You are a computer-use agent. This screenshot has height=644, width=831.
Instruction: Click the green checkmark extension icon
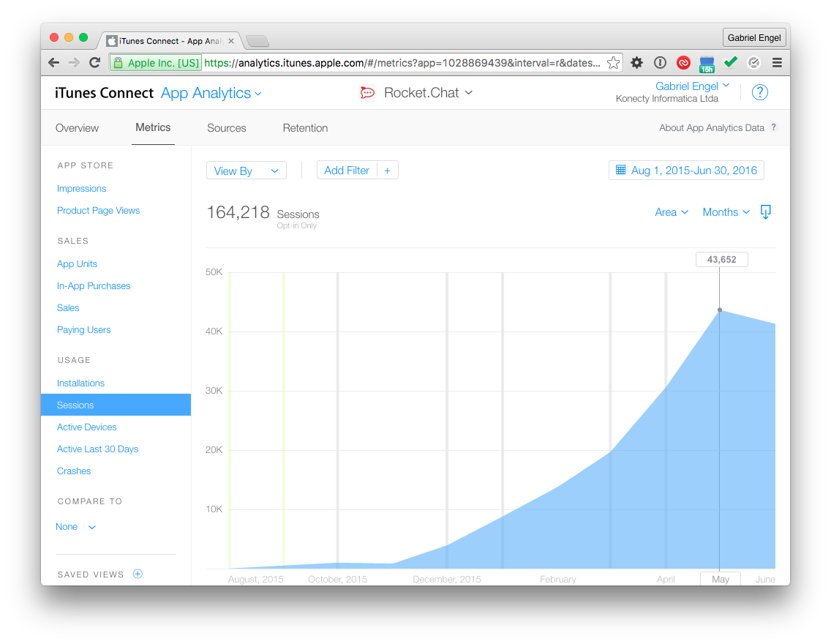[730, 62]
